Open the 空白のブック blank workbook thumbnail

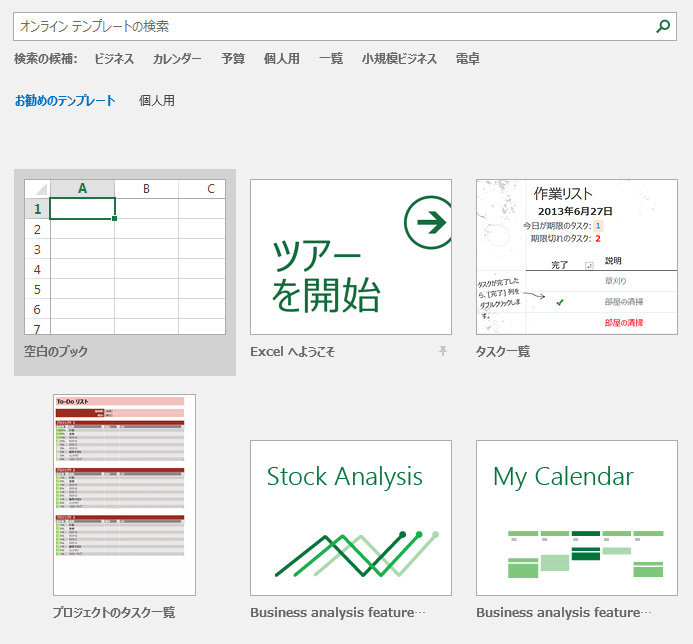tap(125, 257)
